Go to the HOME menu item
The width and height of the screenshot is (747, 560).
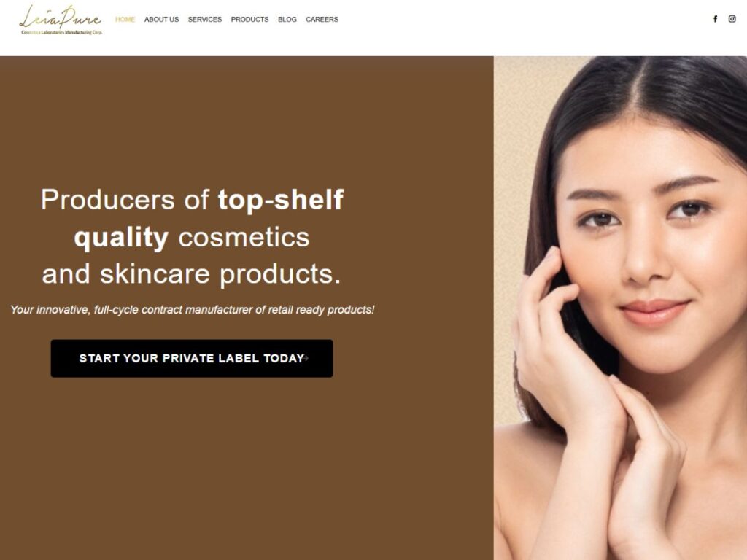tap(125, 20)
